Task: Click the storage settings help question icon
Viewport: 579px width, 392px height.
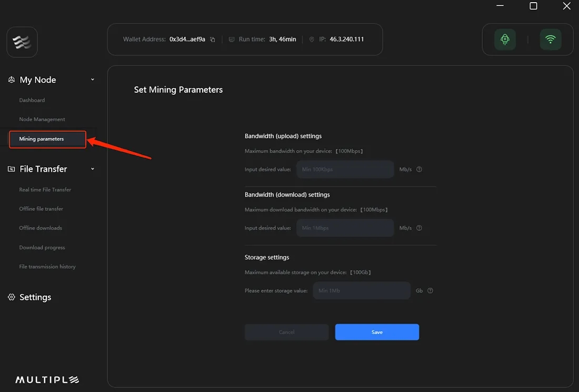Action: (430, 290)
